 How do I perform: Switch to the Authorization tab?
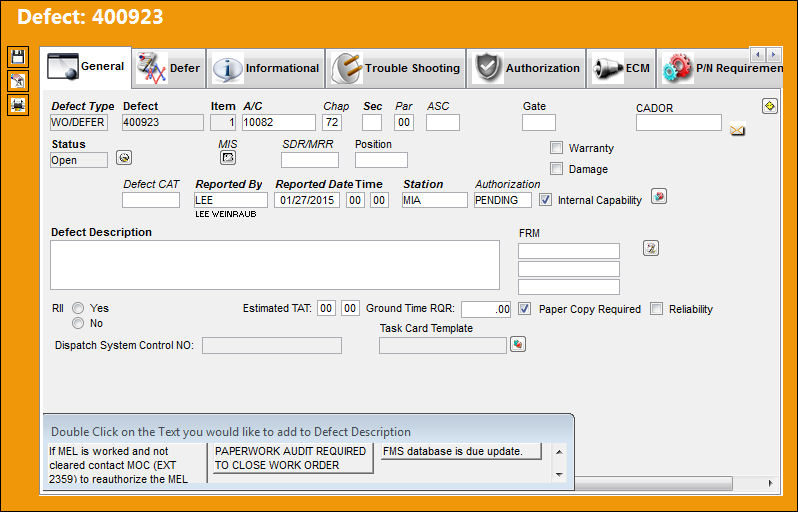point(526,68)
